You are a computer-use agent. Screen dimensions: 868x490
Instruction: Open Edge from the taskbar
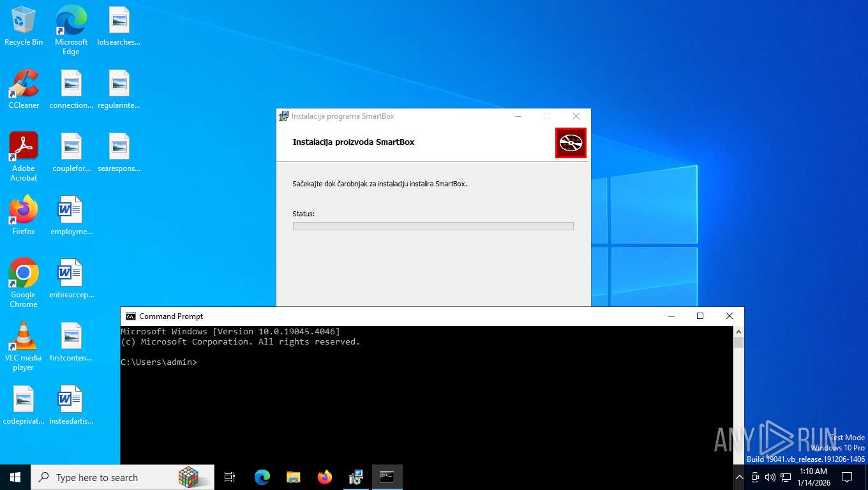coord(262,477)
